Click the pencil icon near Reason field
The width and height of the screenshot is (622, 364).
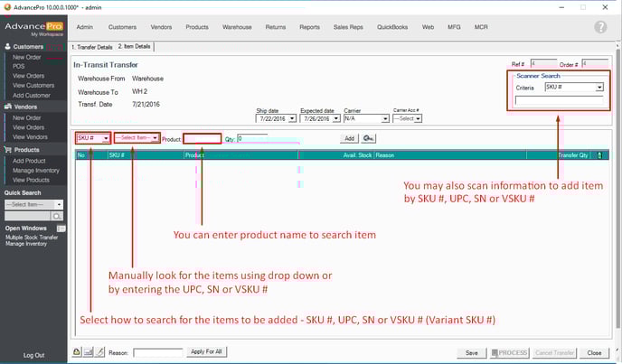point(101,351)
